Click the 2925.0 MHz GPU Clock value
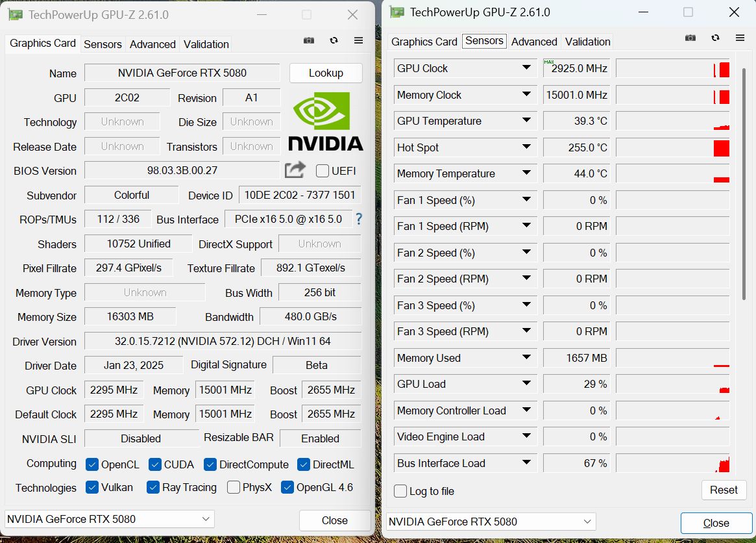756x543 pixels. click(577, 69)
